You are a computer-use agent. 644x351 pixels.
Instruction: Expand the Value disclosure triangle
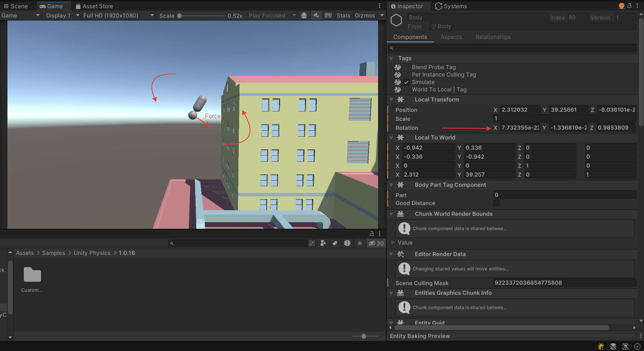pos(393,243)
